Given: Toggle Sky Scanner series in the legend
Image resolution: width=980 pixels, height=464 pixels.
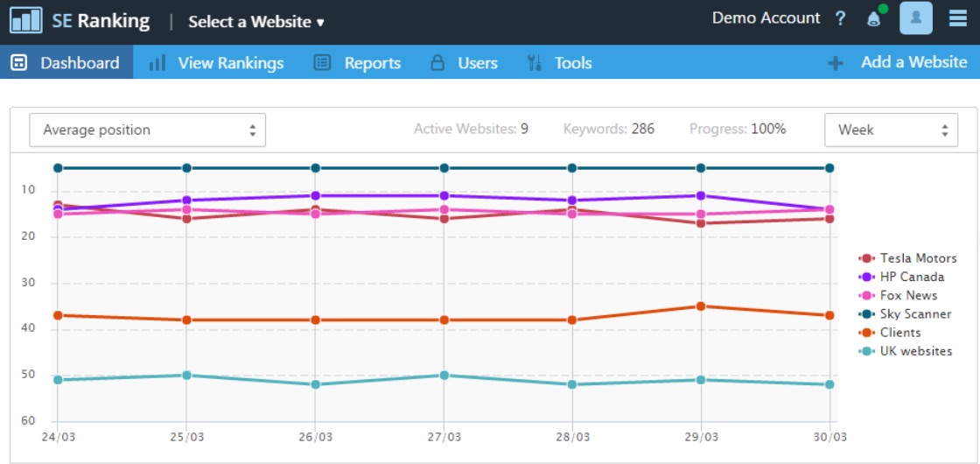Looking at the screenshot, I should point(915,313).
